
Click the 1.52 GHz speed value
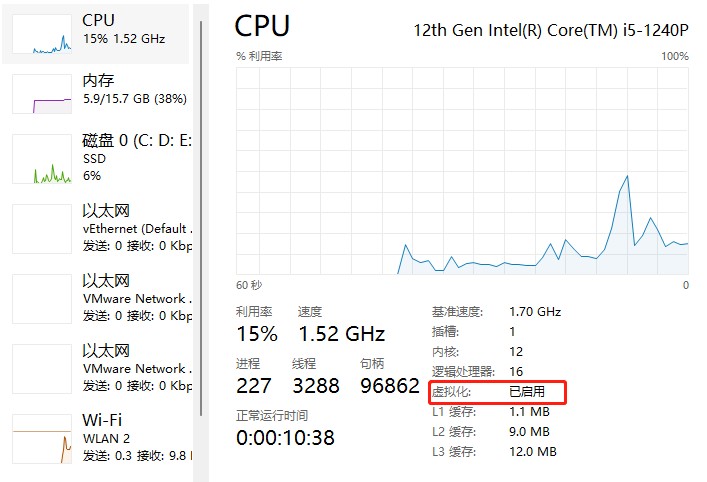[342, 334]
